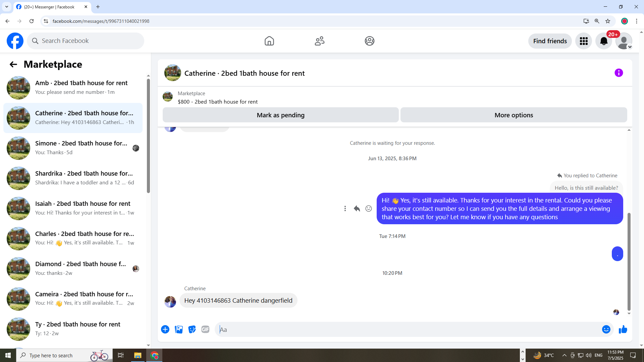The image size is (644, 362).
Task: Open the GIF picker
Action: point(205,329)
